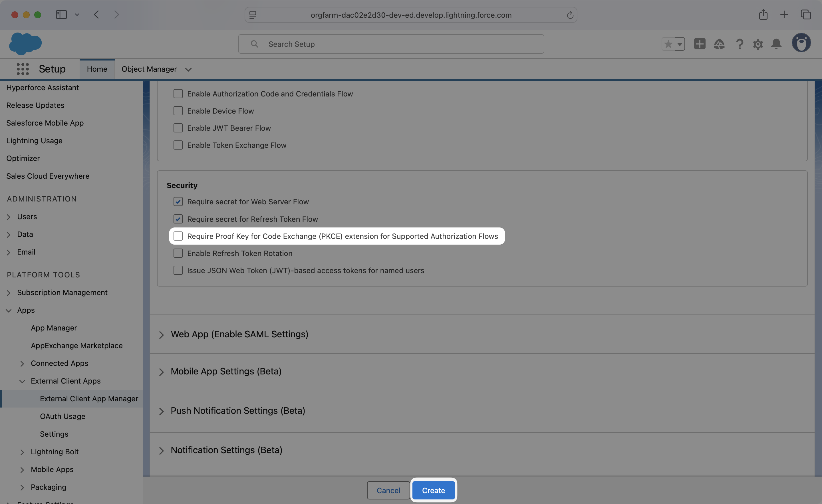Click the Cancel button

pyautogui.click(x=388, y=490)
